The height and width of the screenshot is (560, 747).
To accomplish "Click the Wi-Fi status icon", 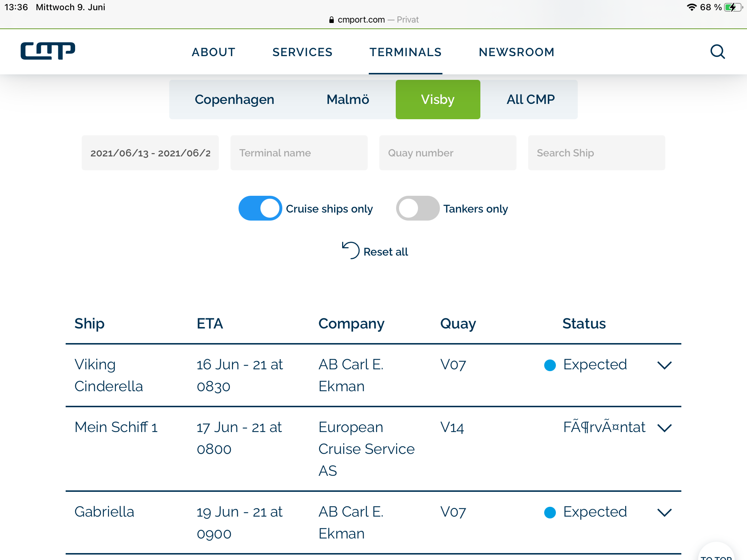I will (692, 7).
